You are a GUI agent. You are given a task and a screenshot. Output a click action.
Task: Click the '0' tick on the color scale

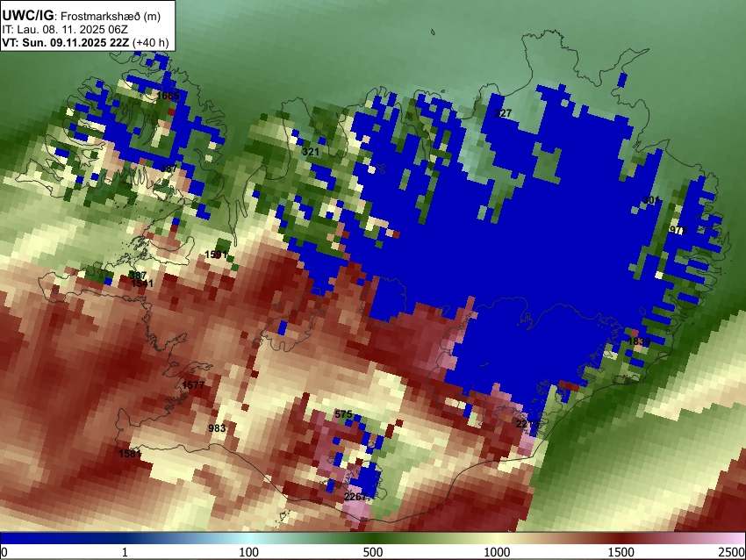(4, 552)
